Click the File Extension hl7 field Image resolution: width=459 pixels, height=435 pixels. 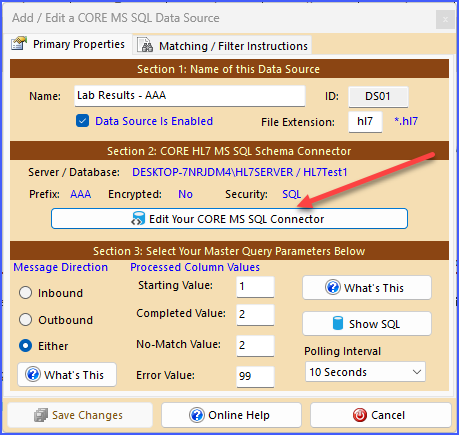tap(365, 122)
